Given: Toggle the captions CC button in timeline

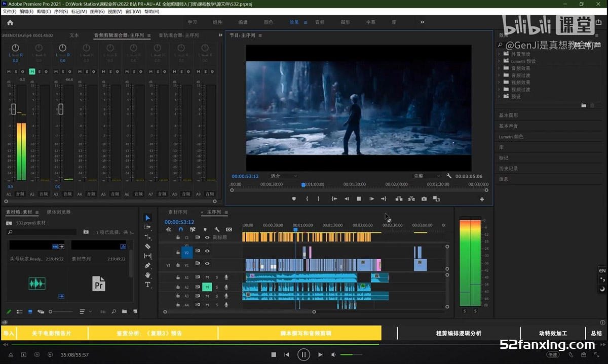Looking at the screenshot, I should click(x=229, y=229).
